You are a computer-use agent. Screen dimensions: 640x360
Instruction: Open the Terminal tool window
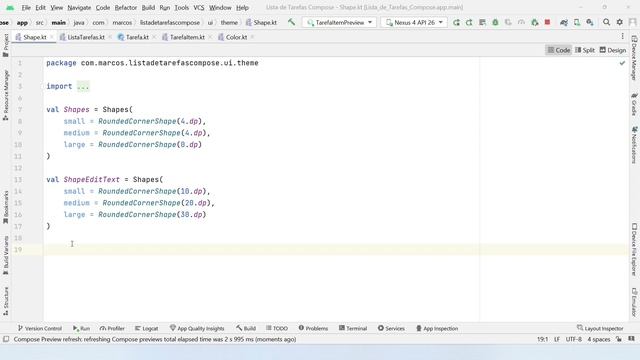point(353,328)
